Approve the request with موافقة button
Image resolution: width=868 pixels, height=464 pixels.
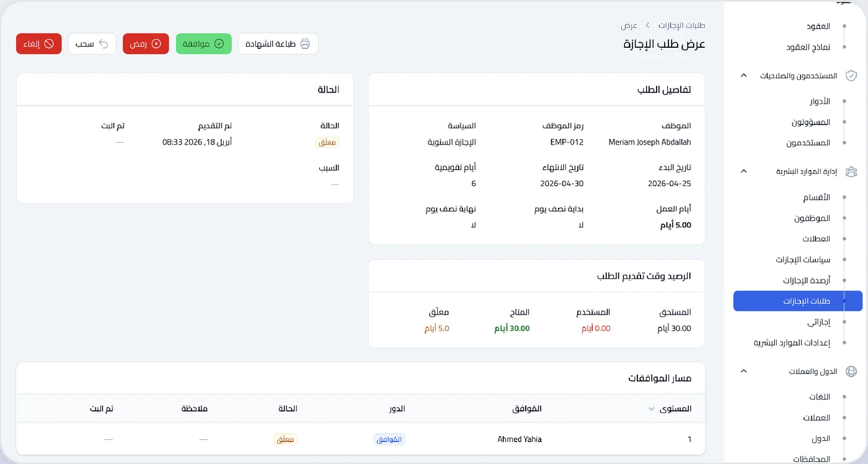[x=203, y=44]
